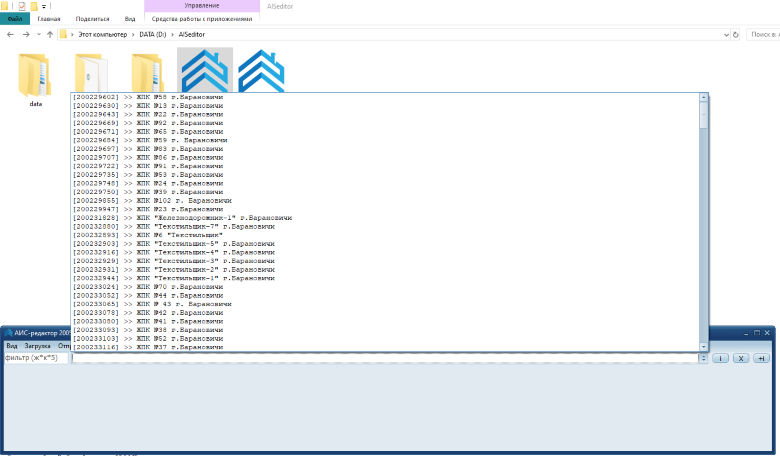This screenshot has width=780, height=456.
Task: Click the 'i' info button beside filter
Action: tap(721, 358)
